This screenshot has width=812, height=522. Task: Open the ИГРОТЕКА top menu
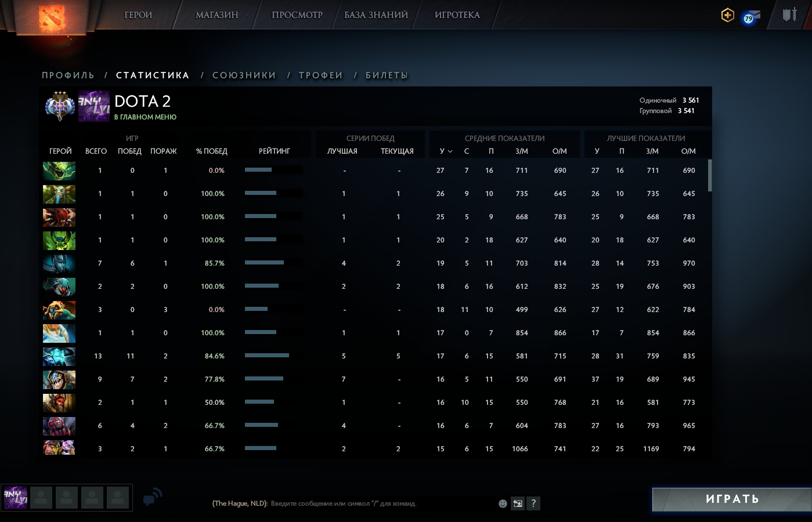click(x=457, y=15)
